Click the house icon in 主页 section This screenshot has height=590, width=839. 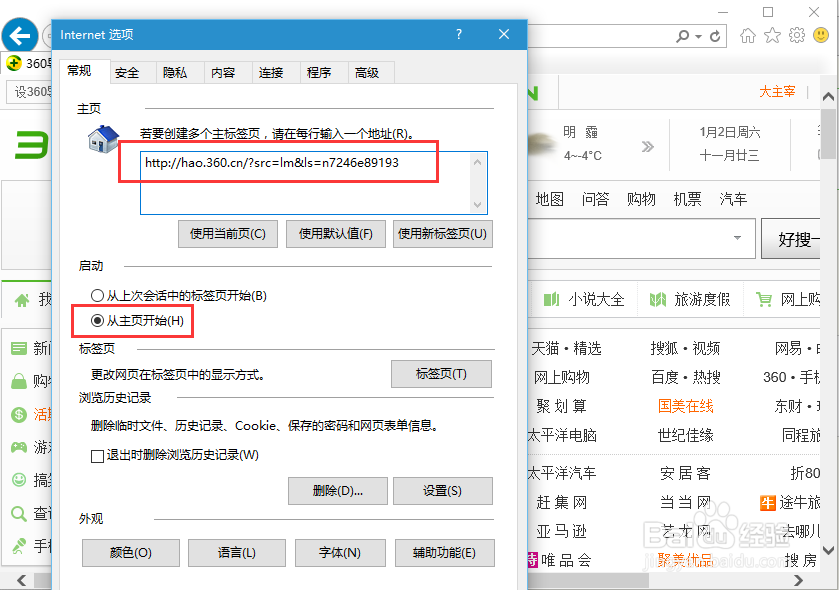[x=103, y=139]
